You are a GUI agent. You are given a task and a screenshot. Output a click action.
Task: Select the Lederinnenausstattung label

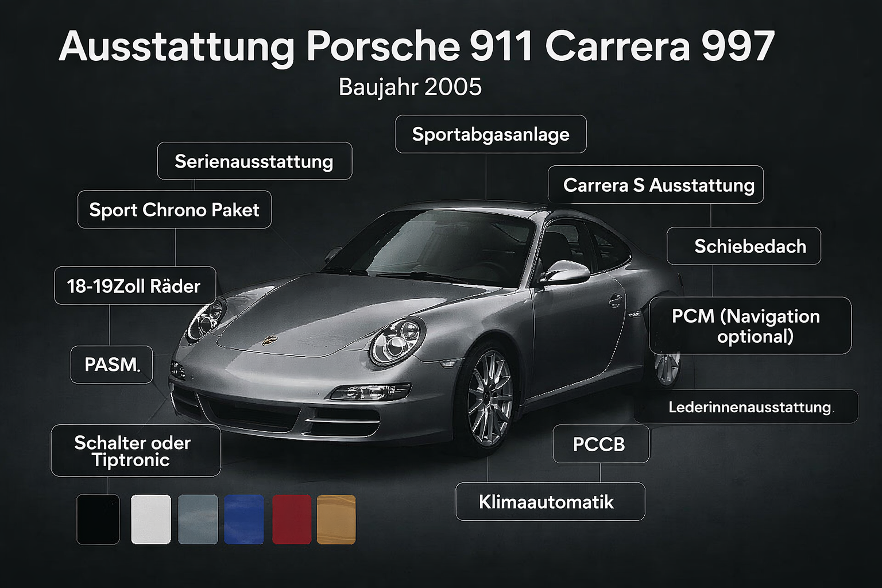[746, 407]
